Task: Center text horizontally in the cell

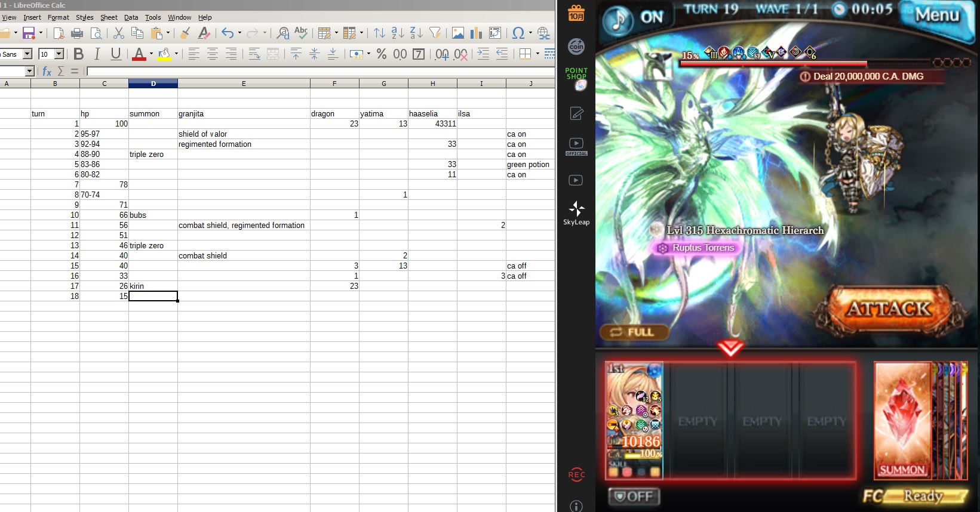Action: click(213, 54)
